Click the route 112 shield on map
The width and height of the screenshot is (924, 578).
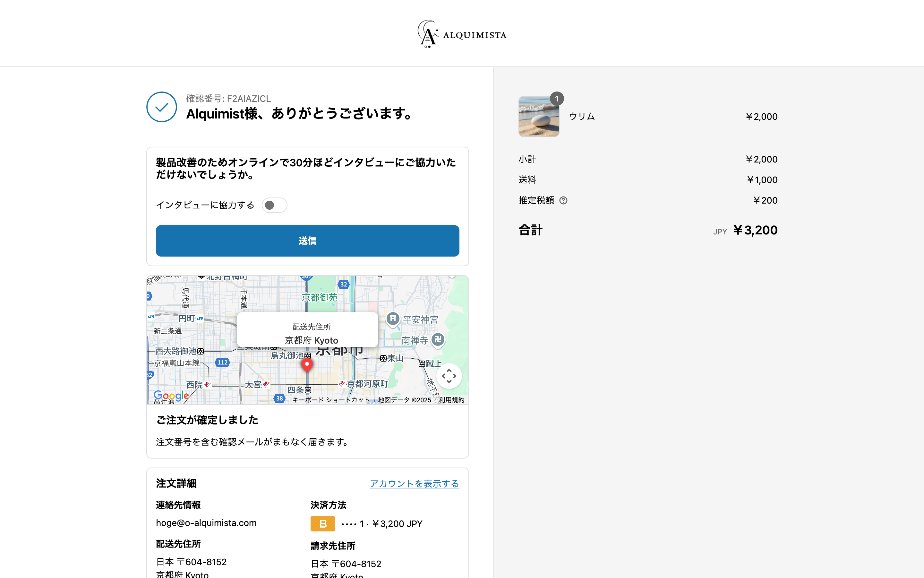coord(223,363)
